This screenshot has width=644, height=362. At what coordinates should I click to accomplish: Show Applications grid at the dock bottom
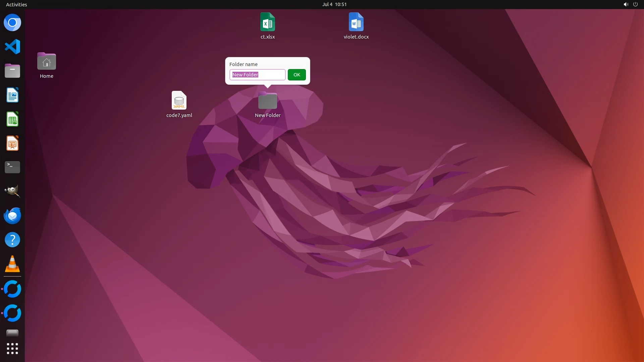[x=12, y=349]
